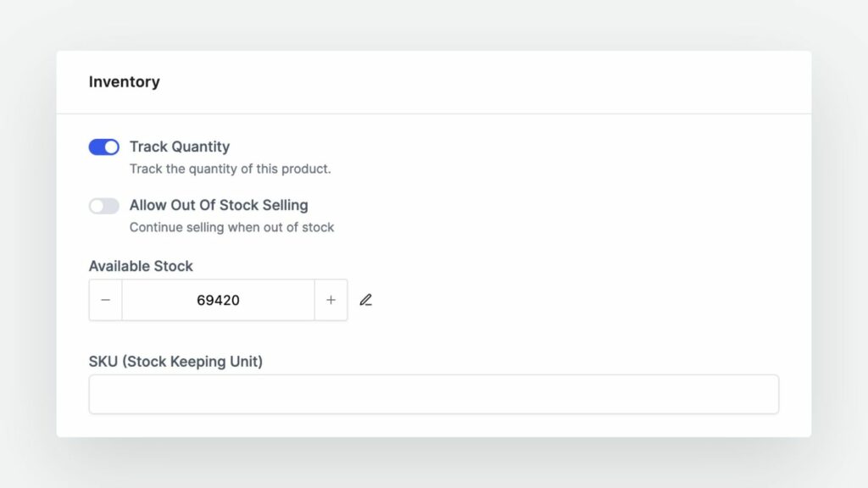Click the knob of the gray off toggle

point(97,206)
